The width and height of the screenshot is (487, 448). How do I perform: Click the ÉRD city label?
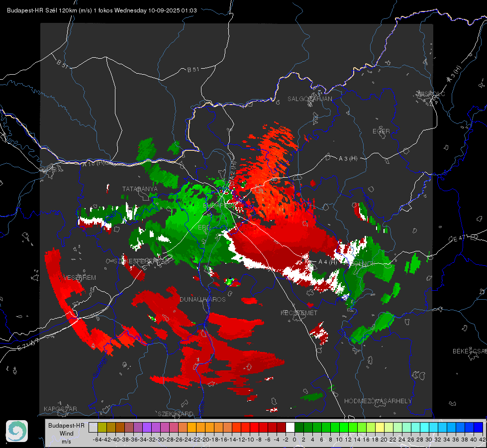[x=204, y=227]
